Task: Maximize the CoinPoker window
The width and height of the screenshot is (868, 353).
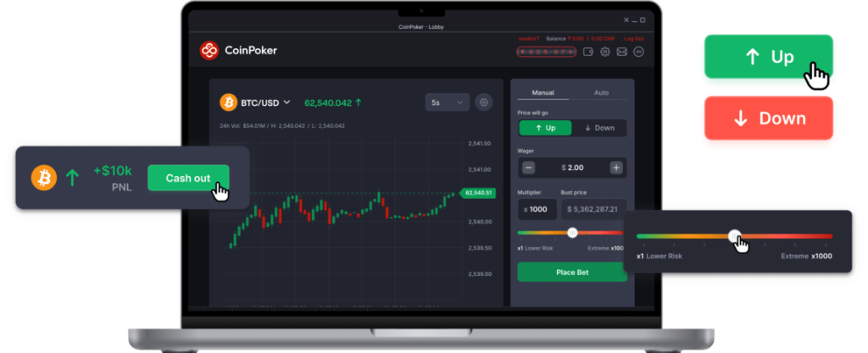Action: pyautogui.click(x=643, y=19)
